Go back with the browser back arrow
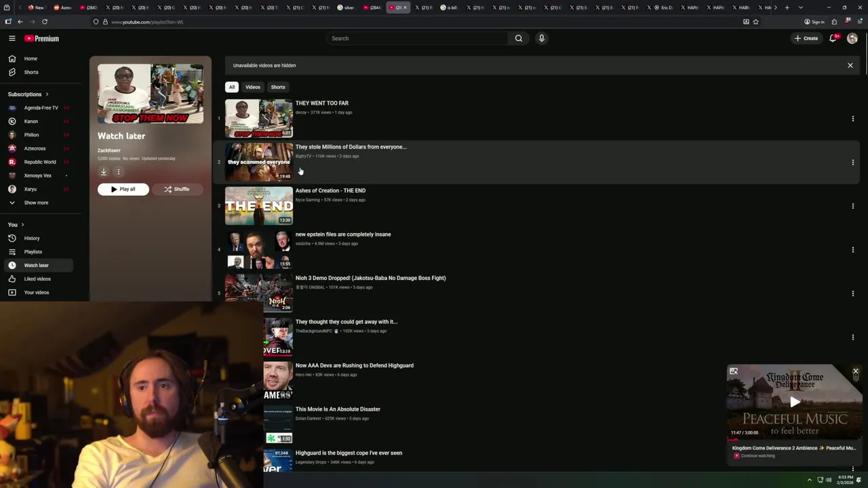This screenshot has height=488, width=868. point(20,22)
